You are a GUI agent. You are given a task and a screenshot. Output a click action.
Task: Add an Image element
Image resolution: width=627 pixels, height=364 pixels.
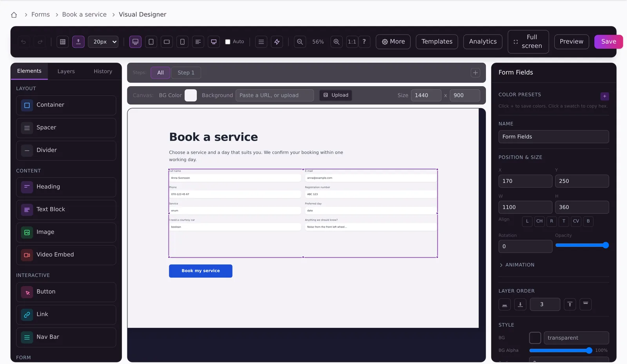[66, 232]
